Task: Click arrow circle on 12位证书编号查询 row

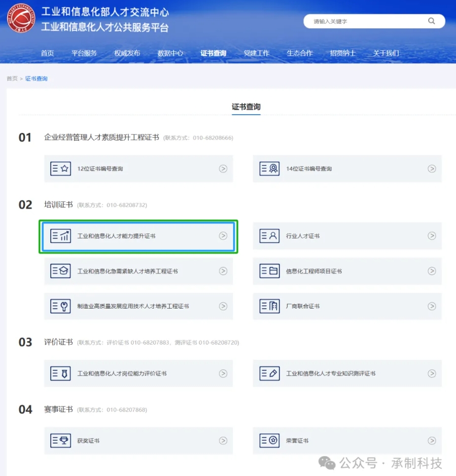Action: coord(223,168)
